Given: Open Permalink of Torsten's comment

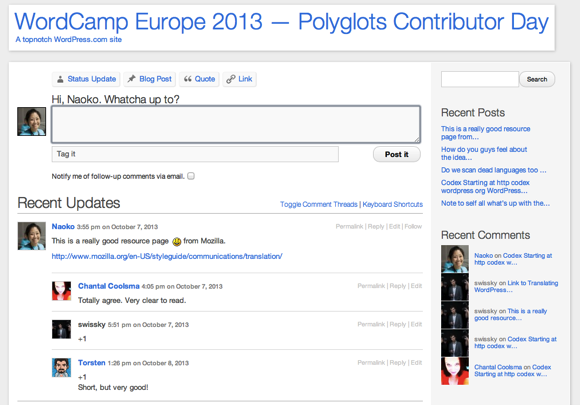Looking at the screenshot, I should tap(371, 363).
